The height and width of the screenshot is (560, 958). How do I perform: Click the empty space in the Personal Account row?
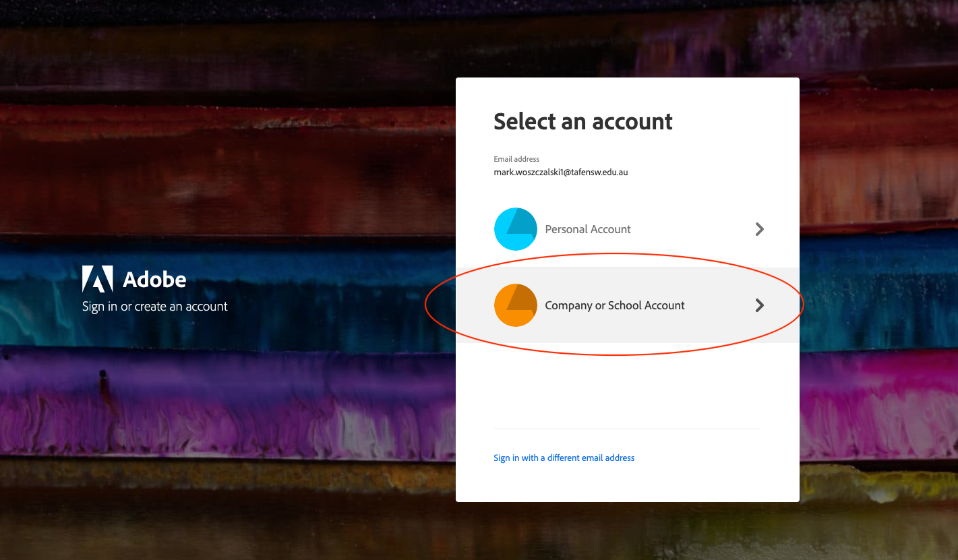694,229
